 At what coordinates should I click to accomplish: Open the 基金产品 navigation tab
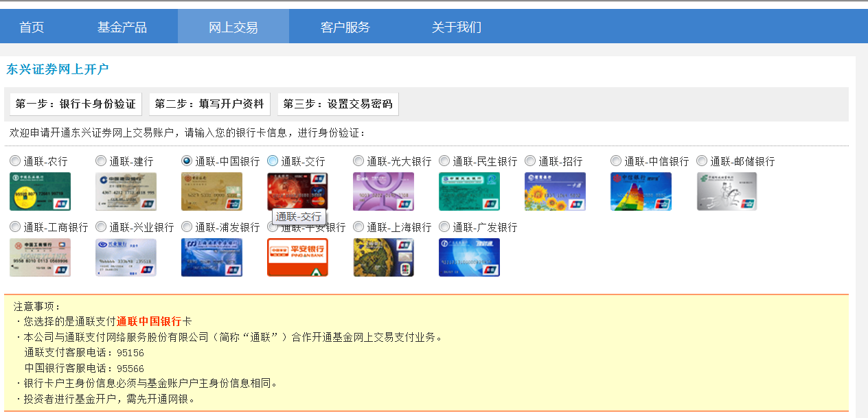point(122,27)
